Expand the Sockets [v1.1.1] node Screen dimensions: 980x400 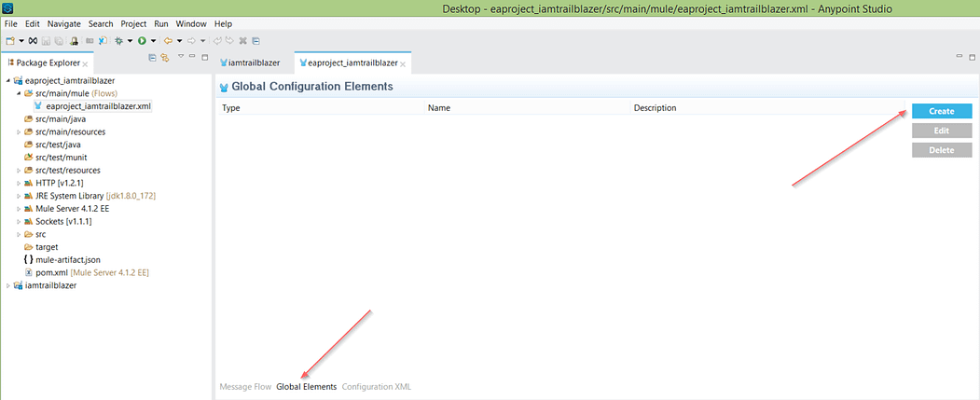click(19, 221)
